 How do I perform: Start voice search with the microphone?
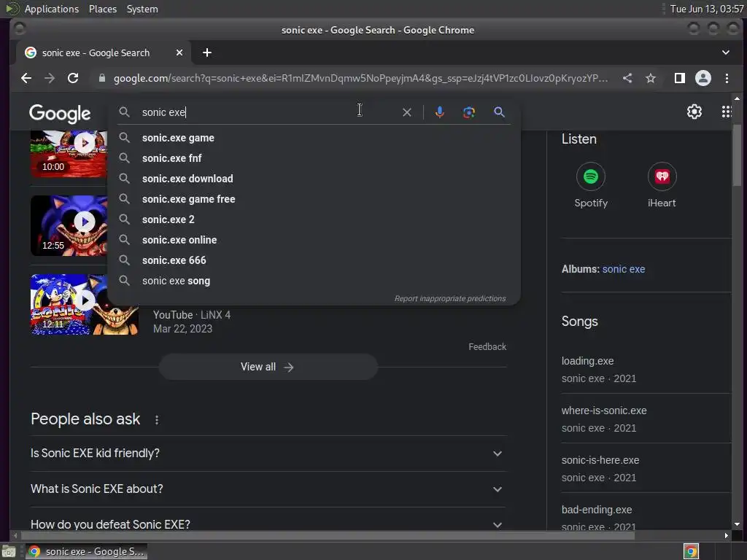coord(440,112)
